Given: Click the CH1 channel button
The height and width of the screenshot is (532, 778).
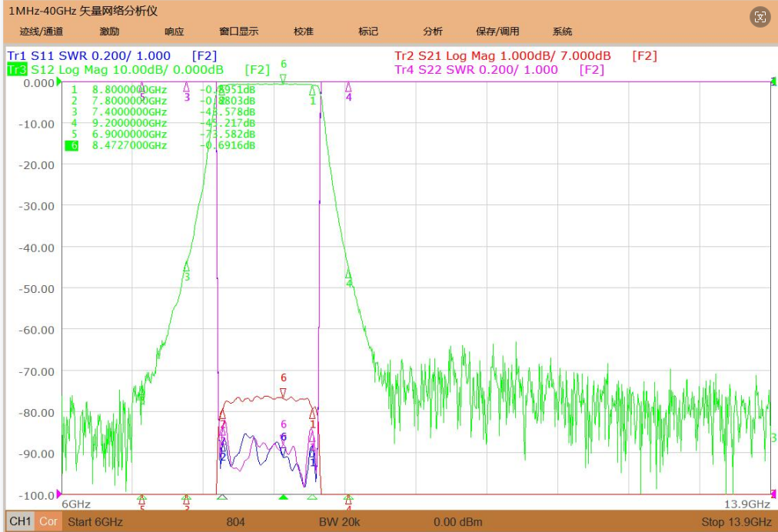Looking at the screenshot, I should [20, 521].
